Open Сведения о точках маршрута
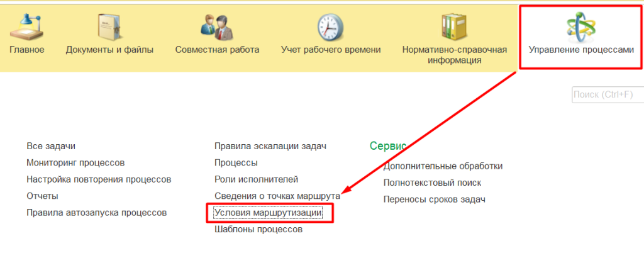The height and width of the screenshot is (265, 644). pyautogui.click(x=277, y=196)
